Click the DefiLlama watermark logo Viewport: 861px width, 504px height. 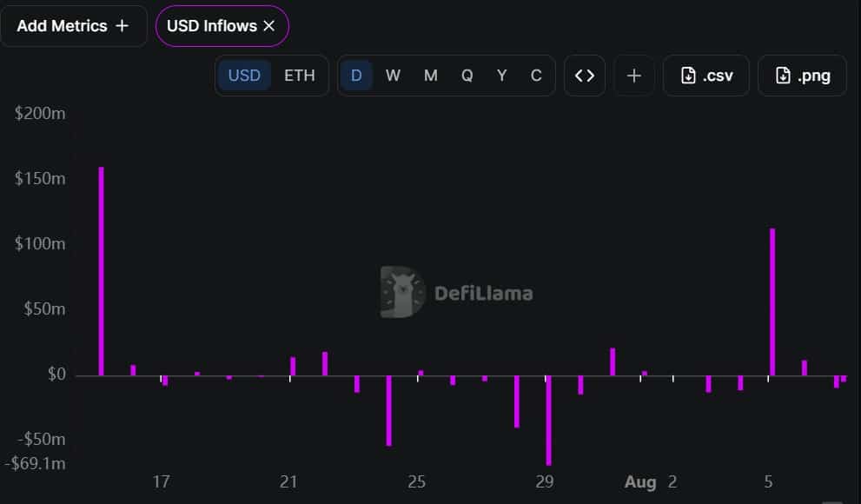click(x=456, y=292)
